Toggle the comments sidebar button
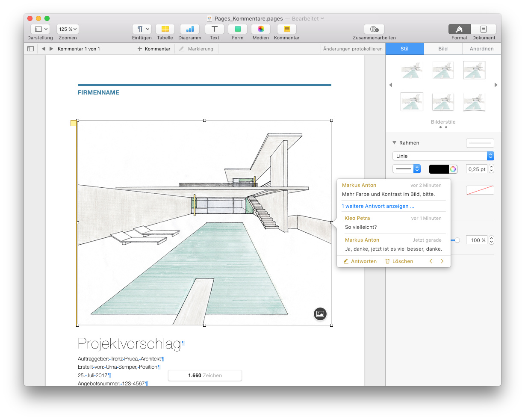The height and width of the screenshot is (420, 525). pyautogui.click(x=30, y=49)
